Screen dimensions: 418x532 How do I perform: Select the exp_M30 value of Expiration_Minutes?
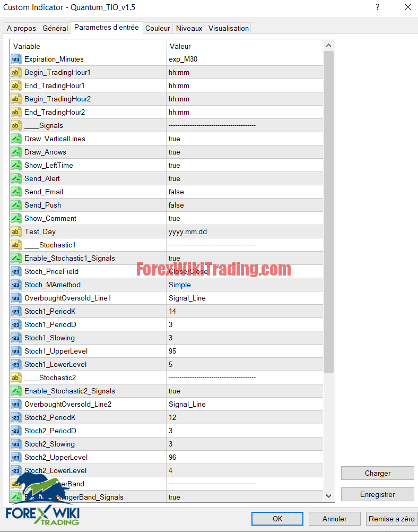(x=183, y=59)
